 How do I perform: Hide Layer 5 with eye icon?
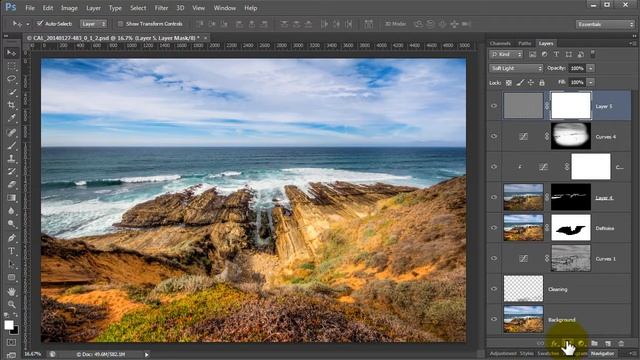494,106
